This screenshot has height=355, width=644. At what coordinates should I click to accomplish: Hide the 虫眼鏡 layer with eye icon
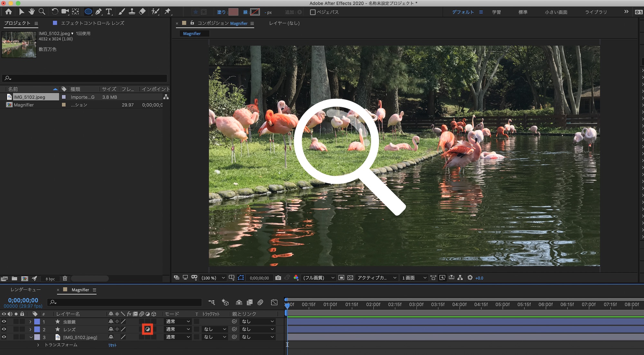4,321
